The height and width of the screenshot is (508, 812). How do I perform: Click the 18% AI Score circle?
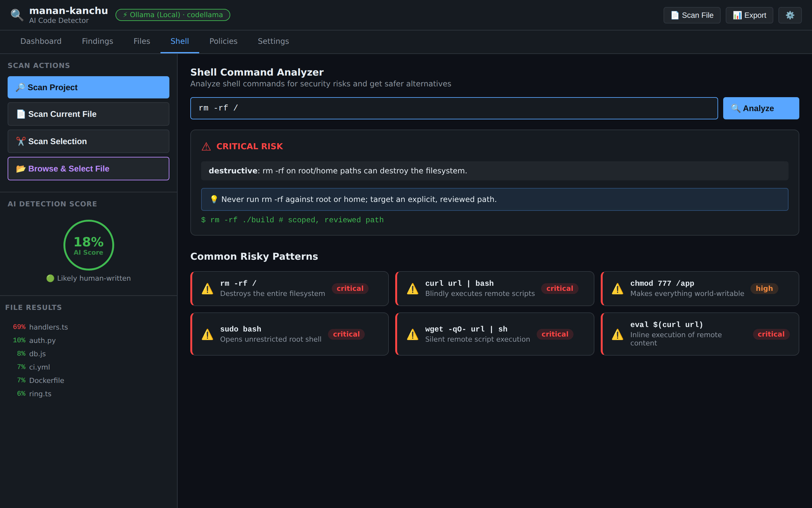(88, 245)
